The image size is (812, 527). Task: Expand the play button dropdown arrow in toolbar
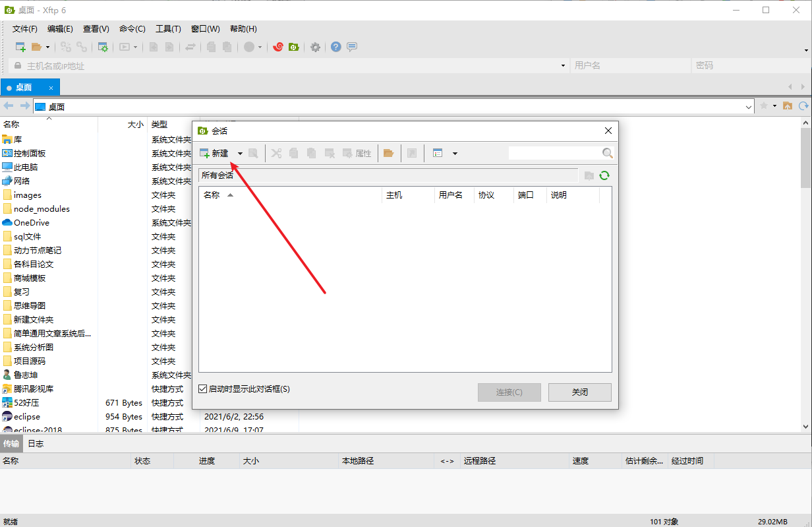(135, 47)
